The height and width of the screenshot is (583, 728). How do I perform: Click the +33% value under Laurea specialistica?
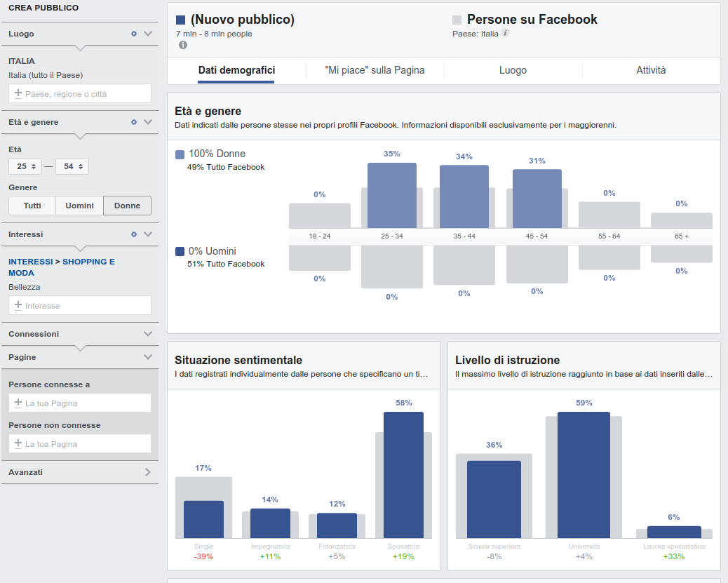pos(674,556)
